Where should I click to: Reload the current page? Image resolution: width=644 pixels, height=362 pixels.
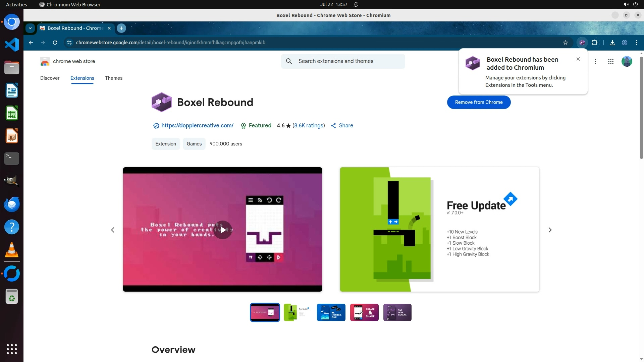[x=55, y=43]
